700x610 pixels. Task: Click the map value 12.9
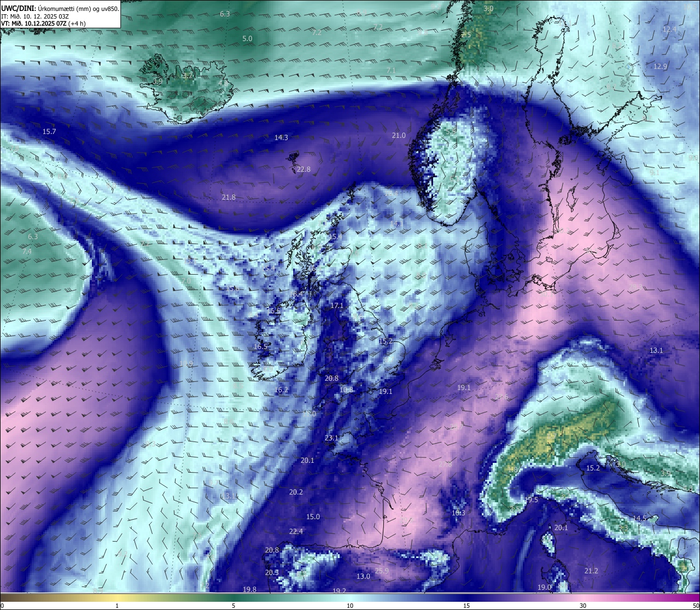(x=661, y=67)
